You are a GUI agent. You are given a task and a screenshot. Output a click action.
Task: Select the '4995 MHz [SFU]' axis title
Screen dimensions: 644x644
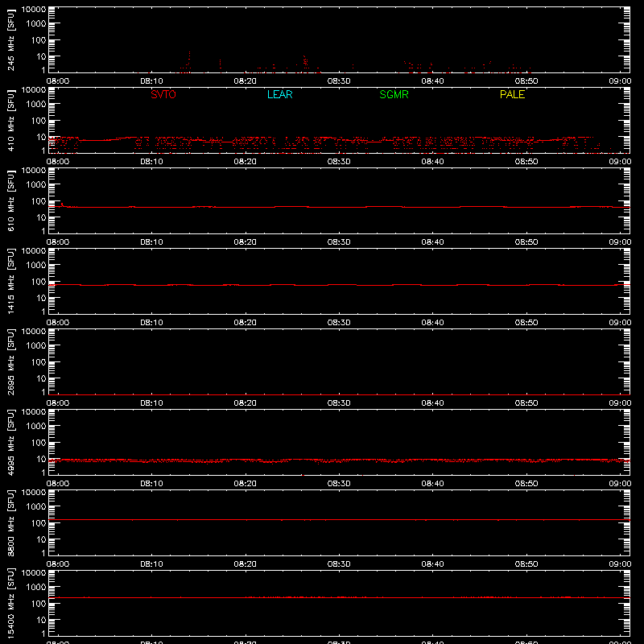11,442
